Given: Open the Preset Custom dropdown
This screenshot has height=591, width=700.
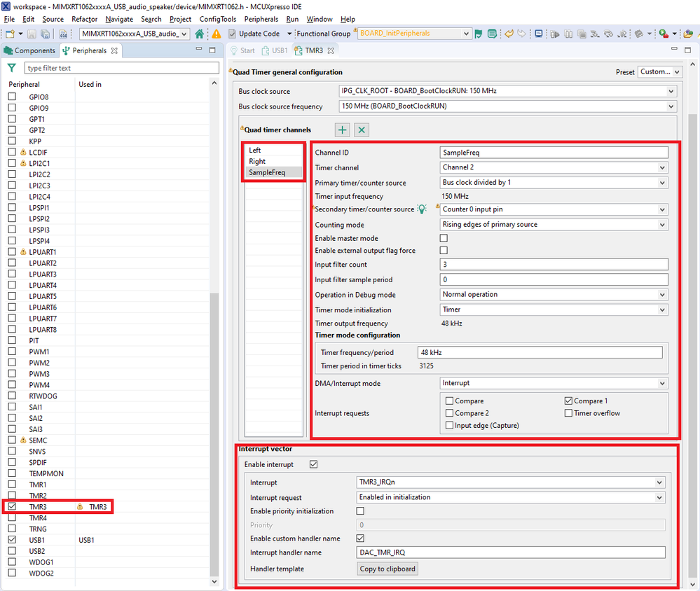Looking at the screenshot, I should pos(678,72).
